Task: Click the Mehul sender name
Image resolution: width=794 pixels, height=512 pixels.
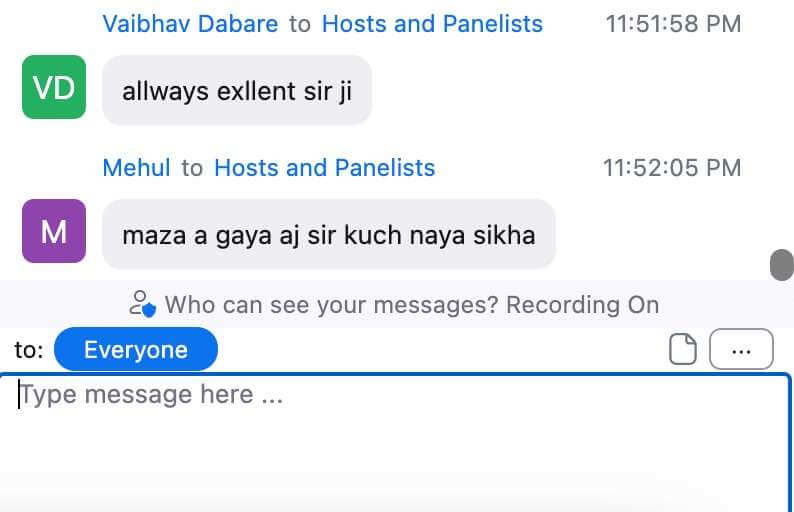Action: click(x=136, y=168)
